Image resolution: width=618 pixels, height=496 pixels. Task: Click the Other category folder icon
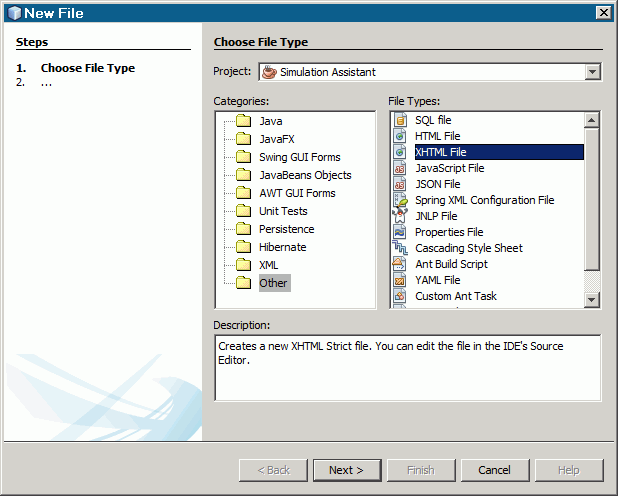244,283
